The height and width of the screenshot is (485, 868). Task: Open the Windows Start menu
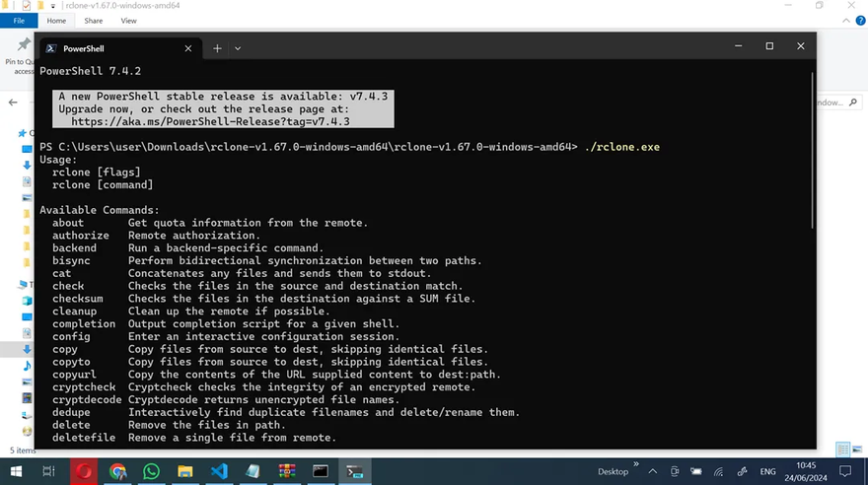(x=16, y=471)
